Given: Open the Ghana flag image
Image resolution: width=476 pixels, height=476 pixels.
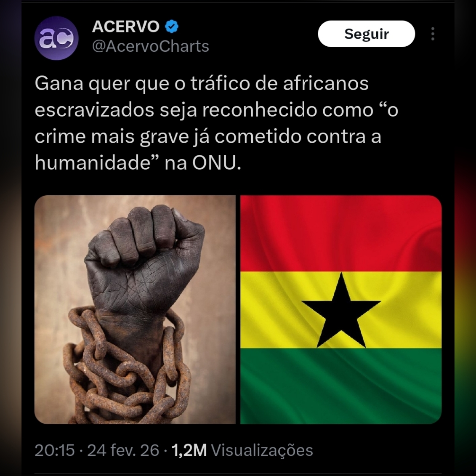Looking at the screenshot, I should (x=340, y=309).
